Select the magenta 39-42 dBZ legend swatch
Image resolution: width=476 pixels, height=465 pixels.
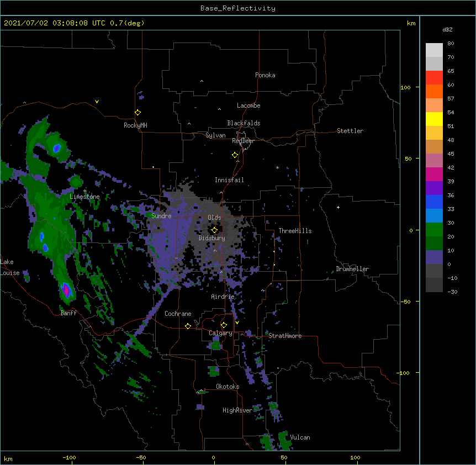434,174
